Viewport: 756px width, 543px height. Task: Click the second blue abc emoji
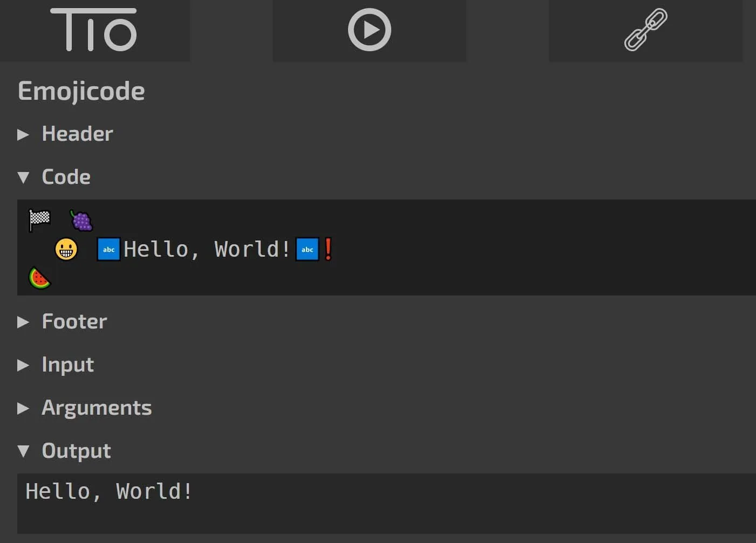tap(307, 249)
